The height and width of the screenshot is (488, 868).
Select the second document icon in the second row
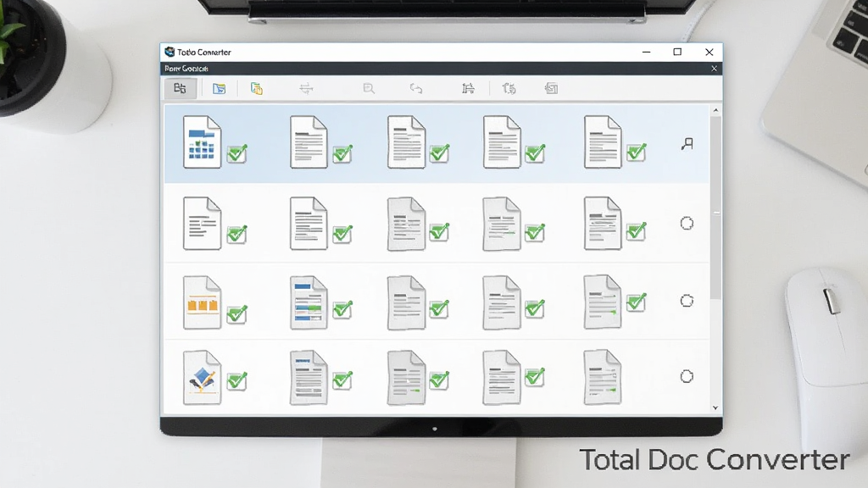309,223
